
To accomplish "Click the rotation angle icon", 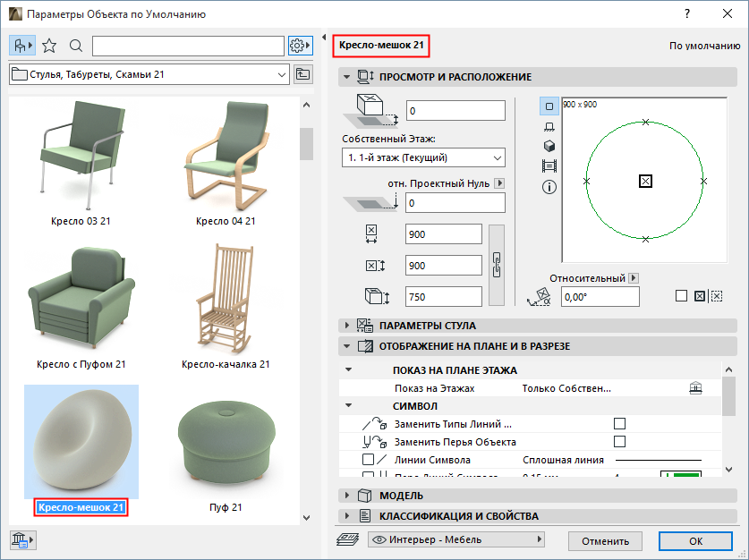I will (x=539, y=297).
